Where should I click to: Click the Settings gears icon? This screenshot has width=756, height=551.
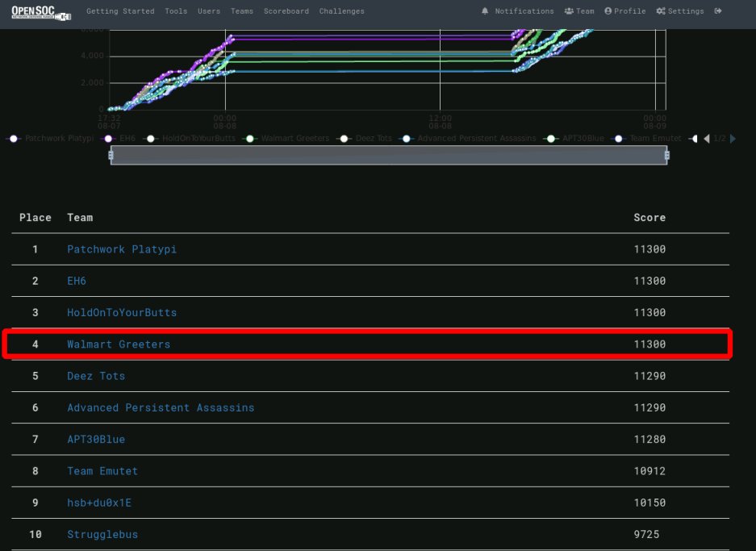[x=661, y=11]
